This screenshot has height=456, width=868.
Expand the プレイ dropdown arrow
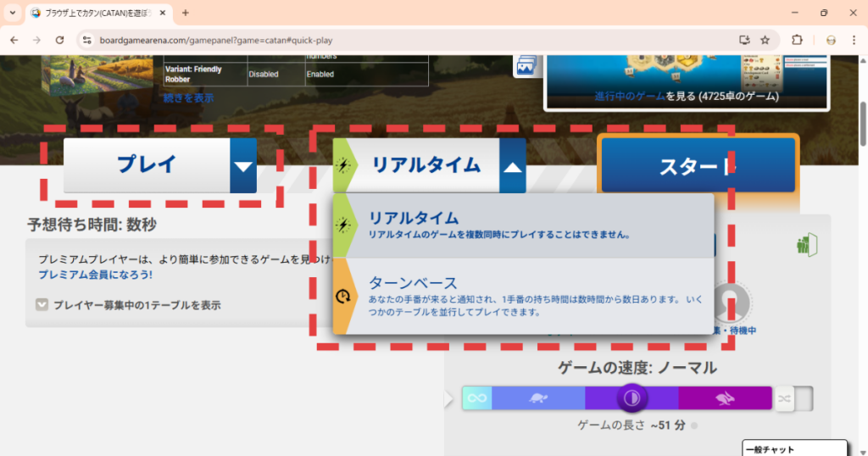(243, 165)
